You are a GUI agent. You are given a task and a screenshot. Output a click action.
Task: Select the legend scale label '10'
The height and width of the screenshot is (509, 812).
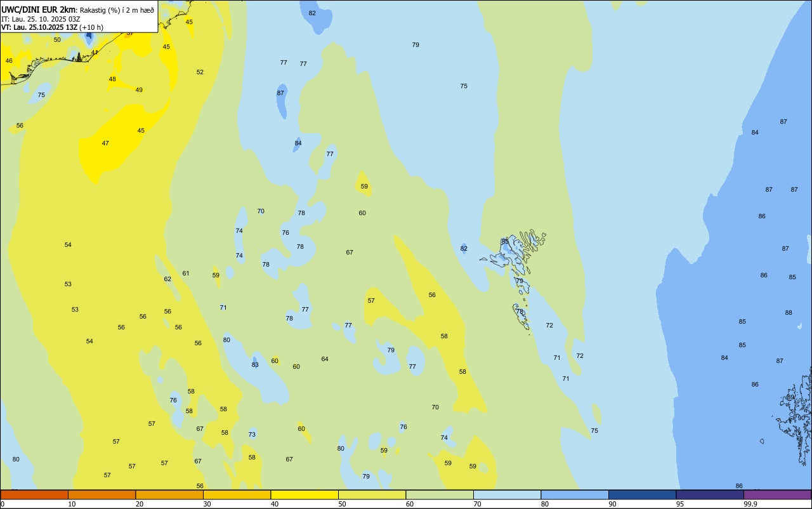72,504
